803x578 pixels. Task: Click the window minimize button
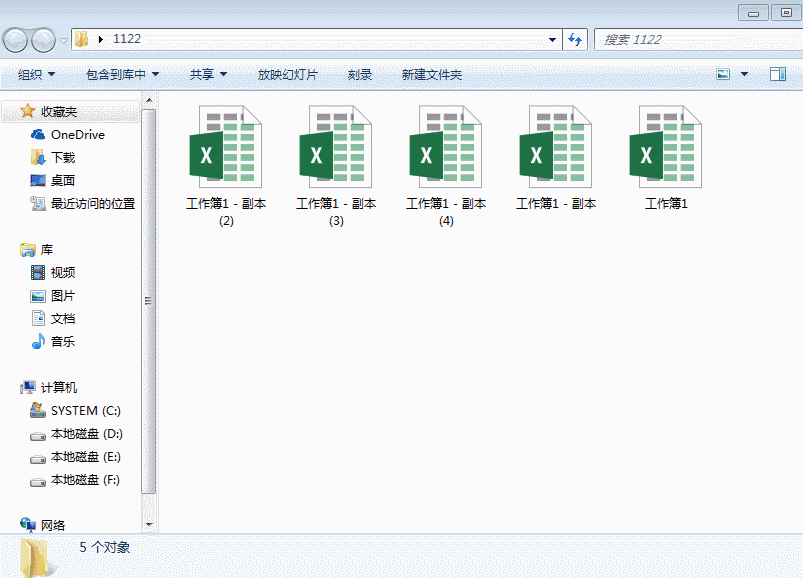pyautogui.click(x=753, y=13)
